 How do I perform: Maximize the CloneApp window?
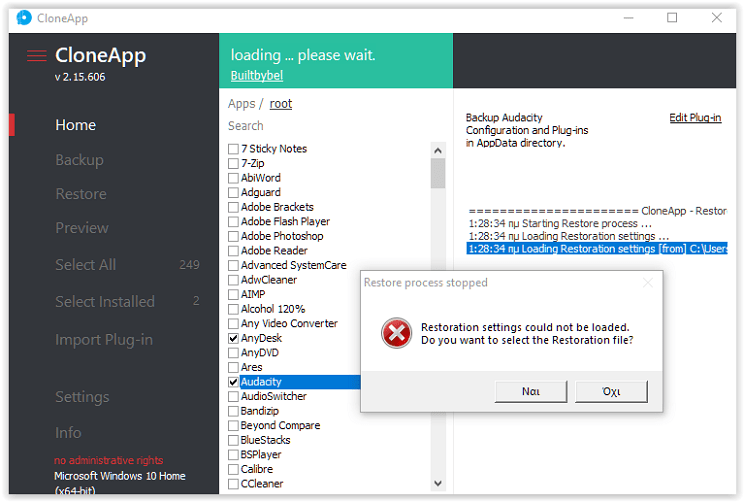coord(672,18)
